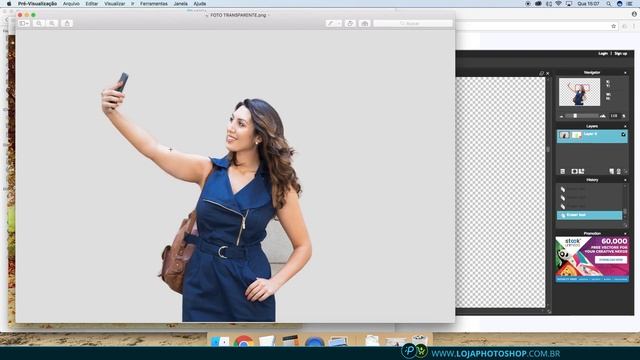
Task: Click the Download Now button in ad
Action: coord(611,260)
